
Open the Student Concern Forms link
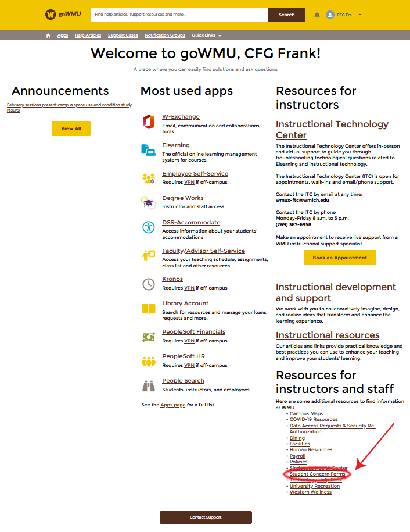[317, 474]
